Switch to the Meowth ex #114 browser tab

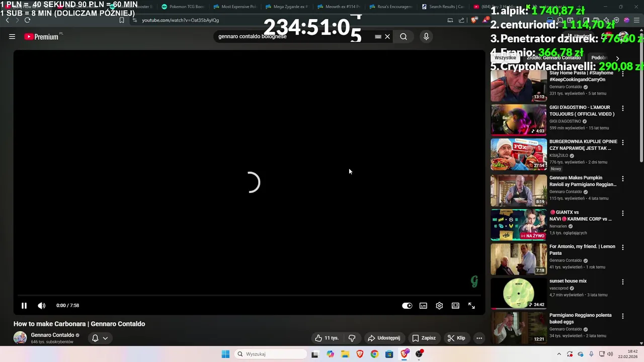339,7
